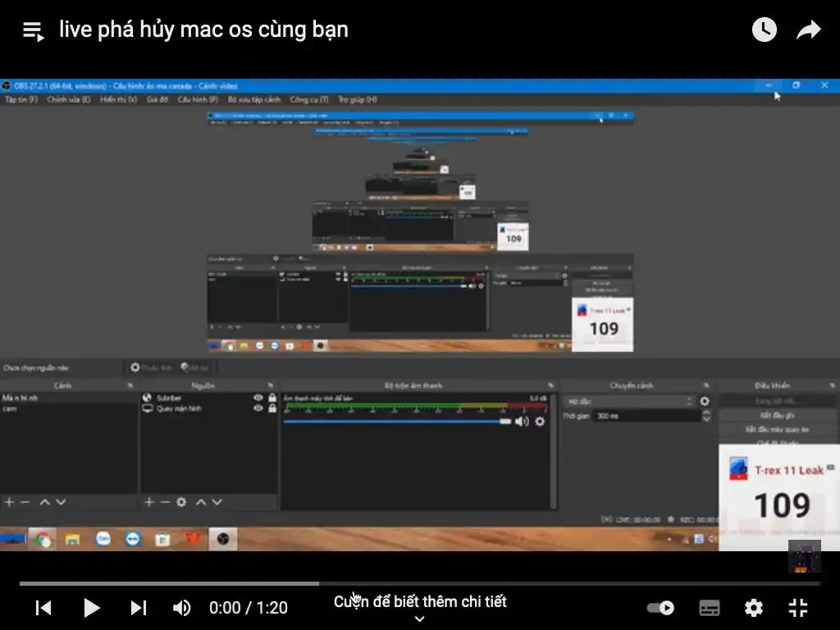
Task: Click the Thời gian '300 ms' duration field
Action: click(646, 416)
